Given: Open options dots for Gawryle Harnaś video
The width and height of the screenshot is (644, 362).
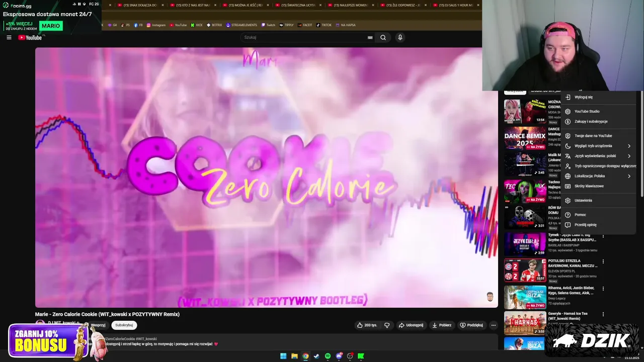Looking at the screenshot, I should click(x=603, y=314).
